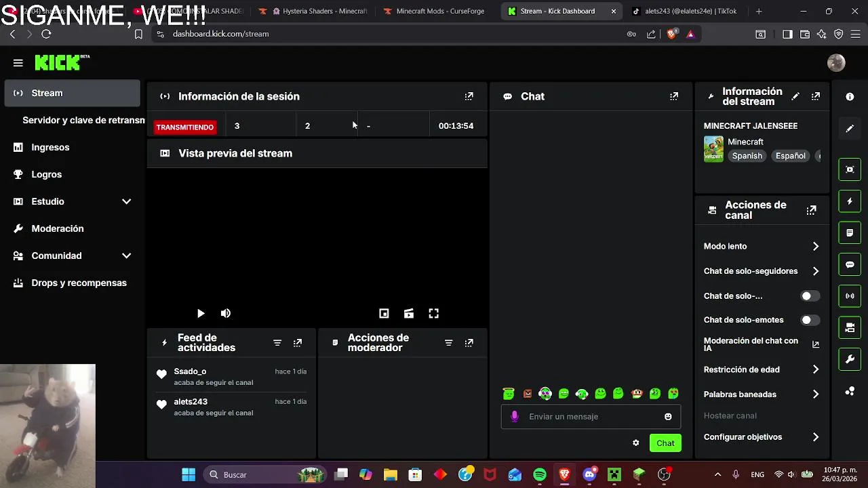Open Modo lento options
The height and width of the screenshot is (488, 868).
762,246
